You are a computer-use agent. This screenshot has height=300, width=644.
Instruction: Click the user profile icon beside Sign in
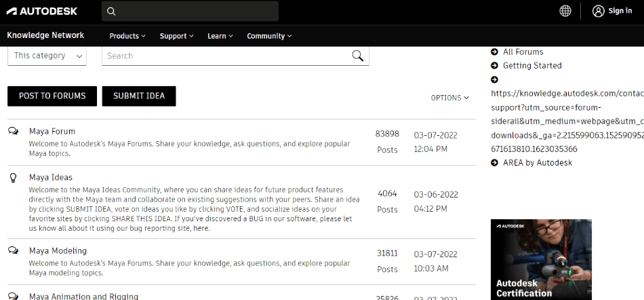click(598, 11)
